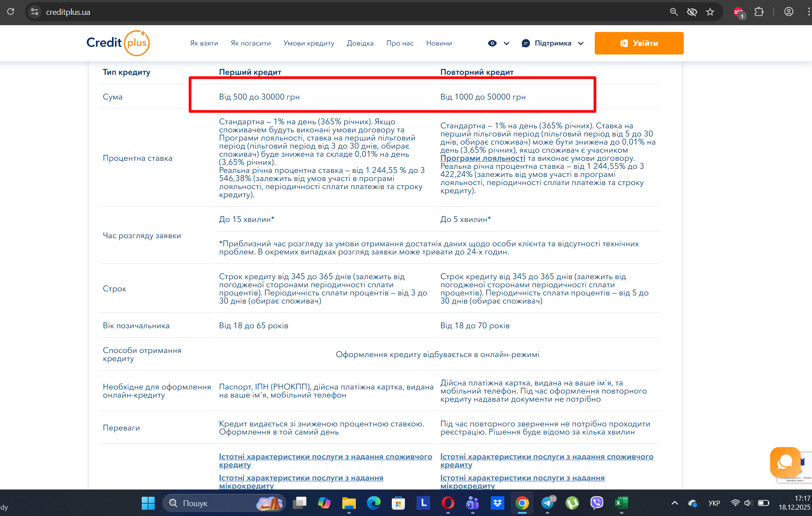Image resolution: width=812 pixels, height=516 pixels.
Task: Open site information icon in address bar
Action: click(x=35, y=12)
